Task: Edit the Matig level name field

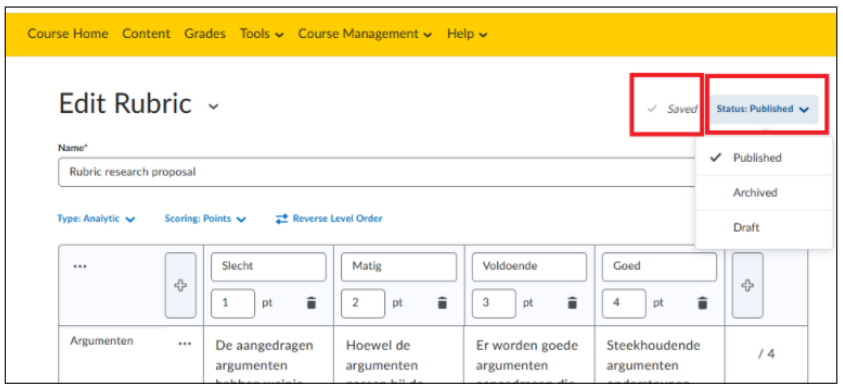Action: pos(399,266)
